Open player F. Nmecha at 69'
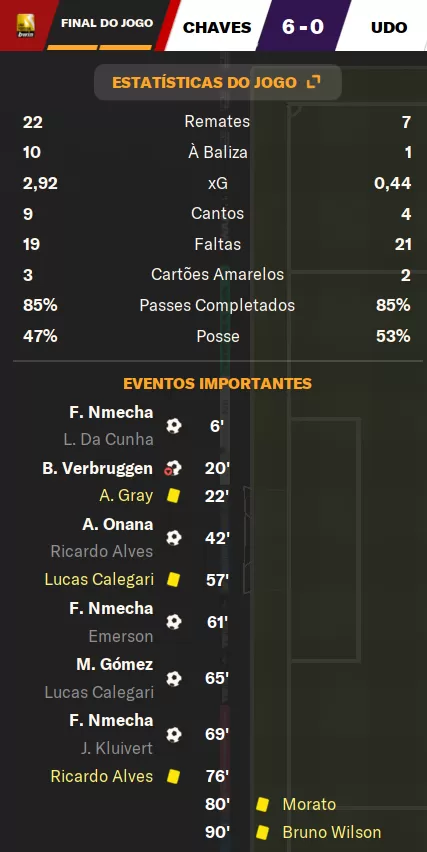 [x=111, y=721]
